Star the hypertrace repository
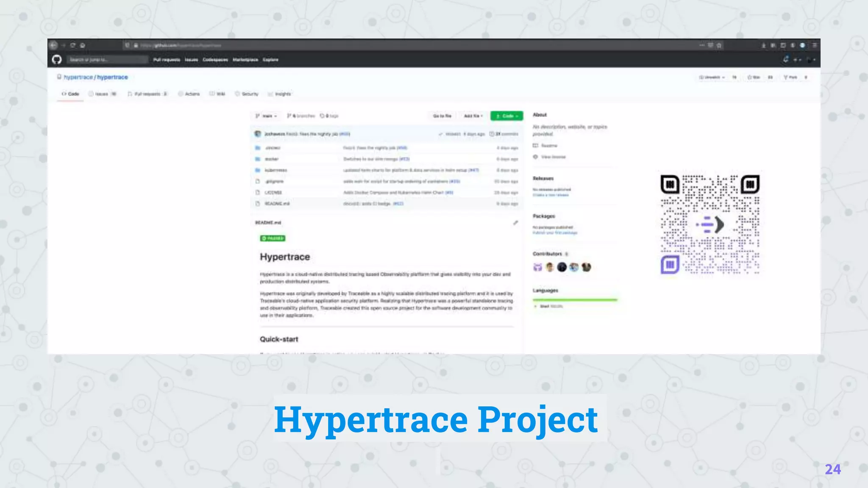868x488 pixels. click(754, 78)
